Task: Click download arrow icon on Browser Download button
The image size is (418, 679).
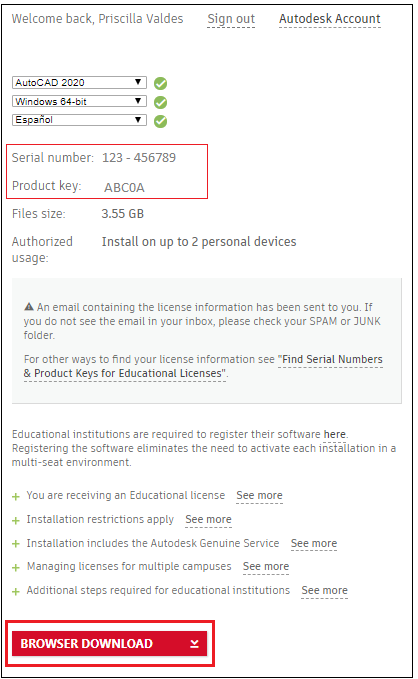Action: (194, 643)
